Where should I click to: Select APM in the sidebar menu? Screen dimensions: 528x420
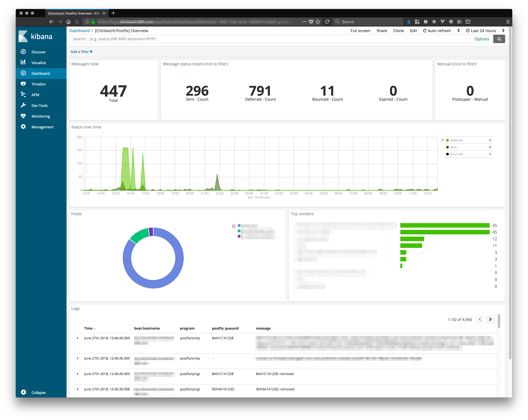35,95
